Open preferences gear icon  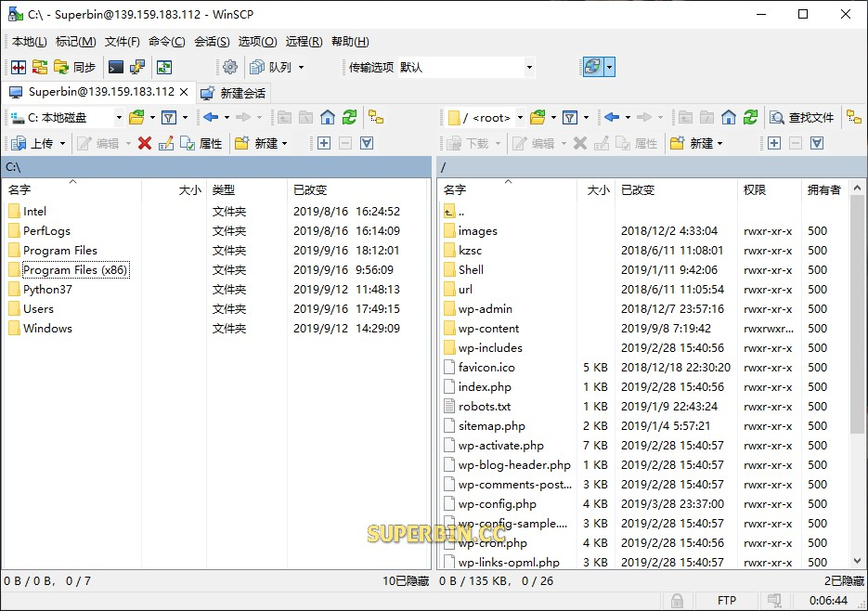[229, 67]
